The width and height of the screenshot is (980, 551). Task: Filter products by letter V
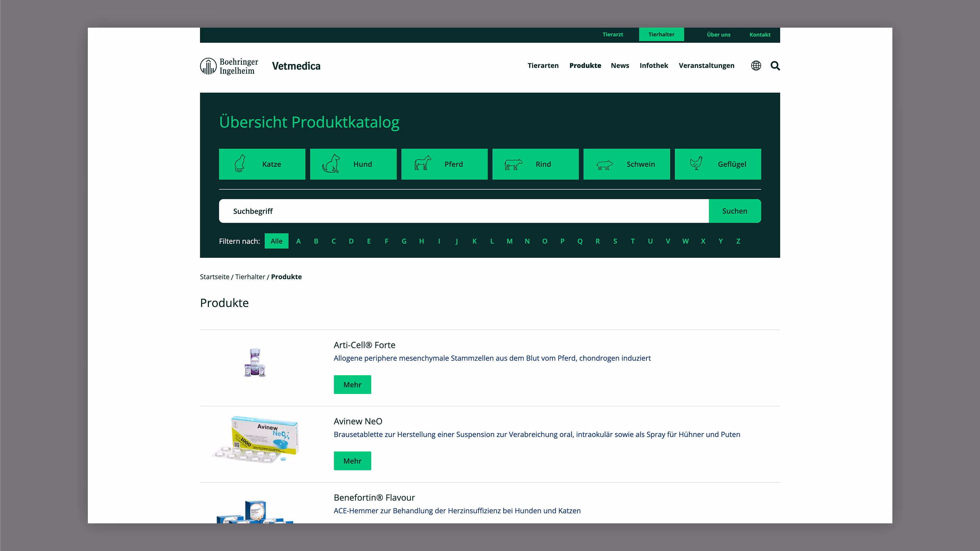click(x=668, y=241)
